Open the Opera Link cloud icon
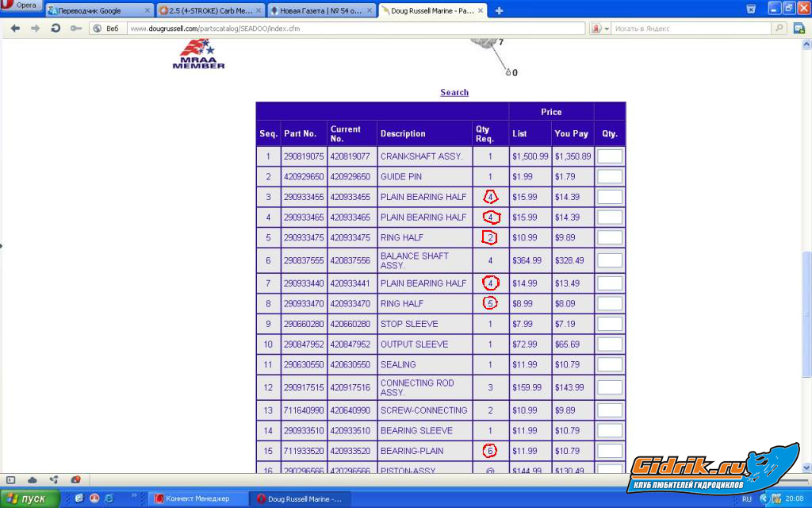This screenshot has width=812, height=508. [x=33, y=479]
